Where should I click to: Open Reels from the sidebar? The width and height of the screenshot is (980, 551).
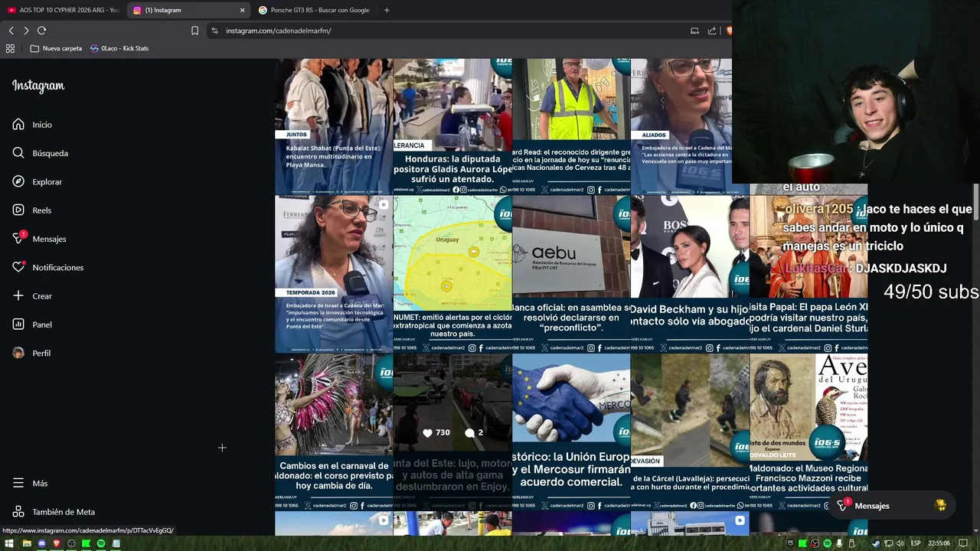click(x=31, y=210)
